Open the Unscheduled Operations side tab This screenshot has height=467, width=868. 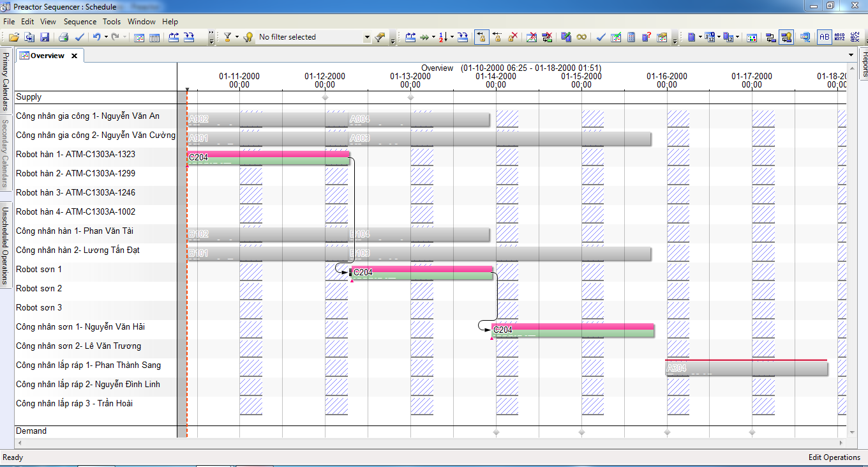click(x=5, y=245)
